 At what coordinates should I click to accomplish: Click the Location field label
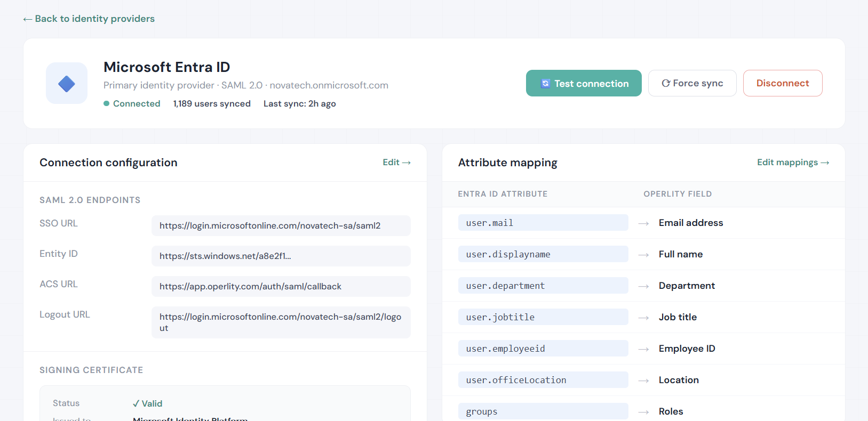(x=679, y=380)
